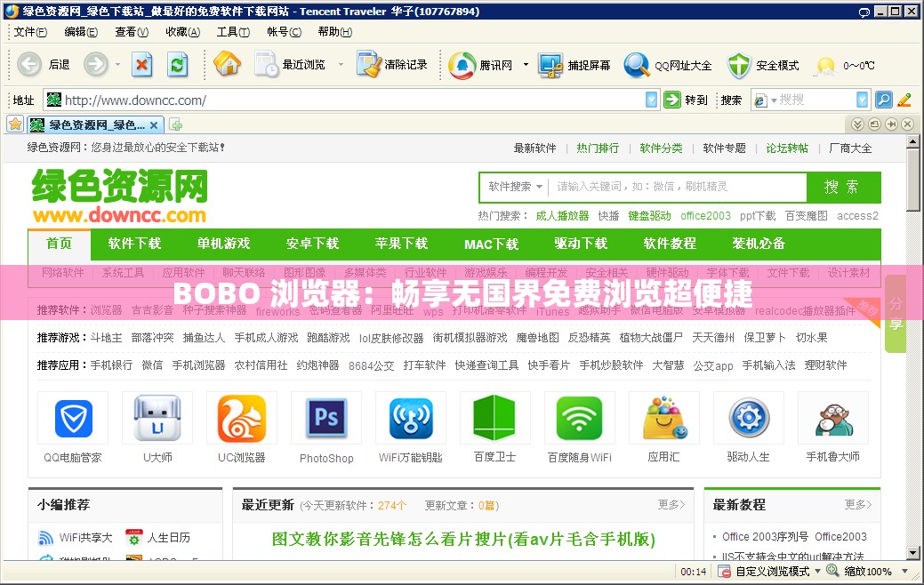
Task: Click the 腾讯网 toolbar icon
Action: pyautogui.click(x=462, y=64)
